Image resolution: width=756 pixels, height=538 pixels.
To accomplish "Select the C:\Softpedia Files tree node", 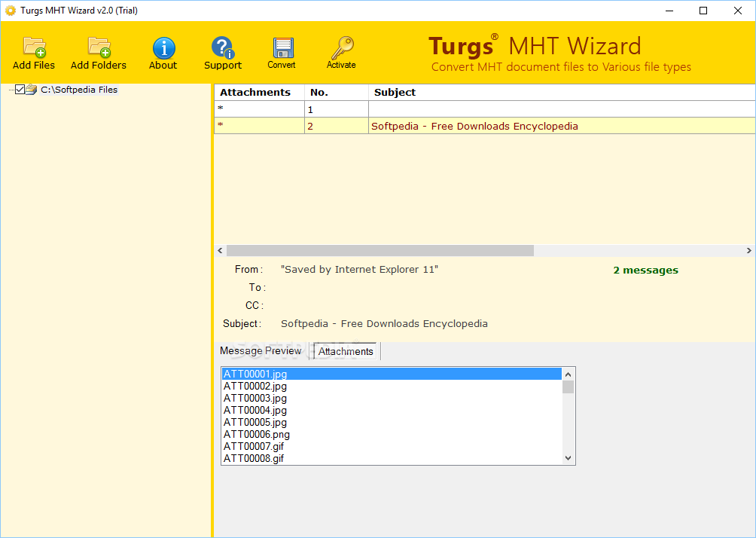I will tap(79, 90).
